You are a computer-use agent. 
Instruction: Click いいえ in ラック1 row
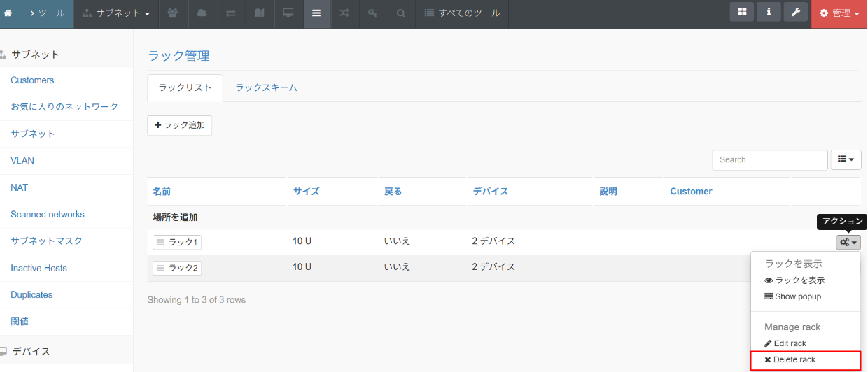click(397, 241)
